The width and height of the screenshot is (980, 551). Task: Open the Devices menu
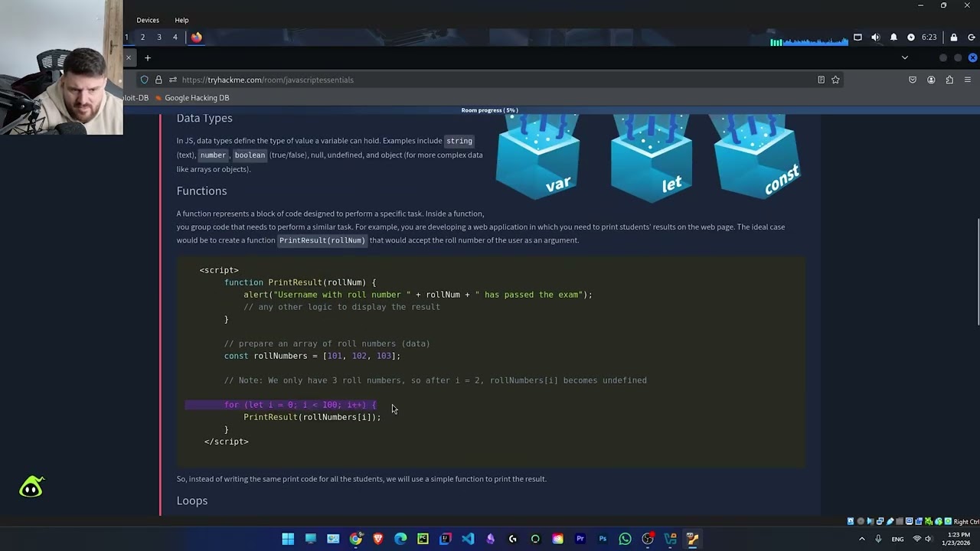pos(148,20)
